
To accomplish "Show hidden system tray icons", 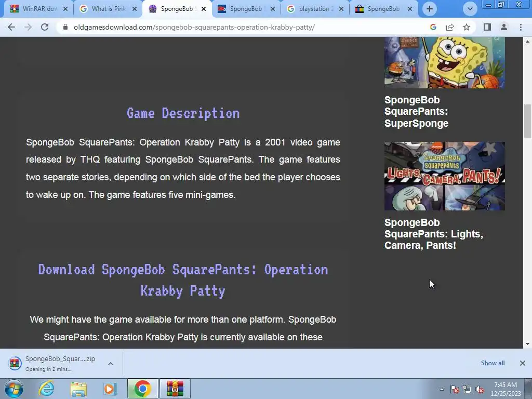I will [x=442, y=389].
